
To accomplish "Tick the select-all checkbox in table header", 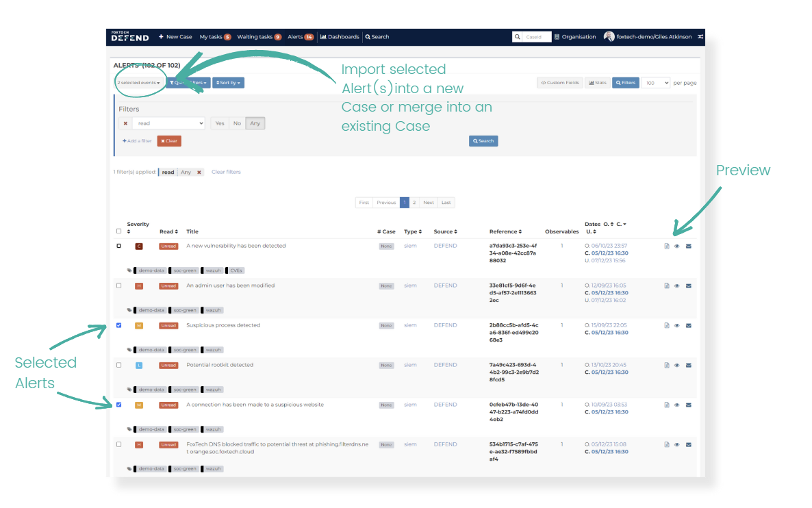I will point(119,231).
